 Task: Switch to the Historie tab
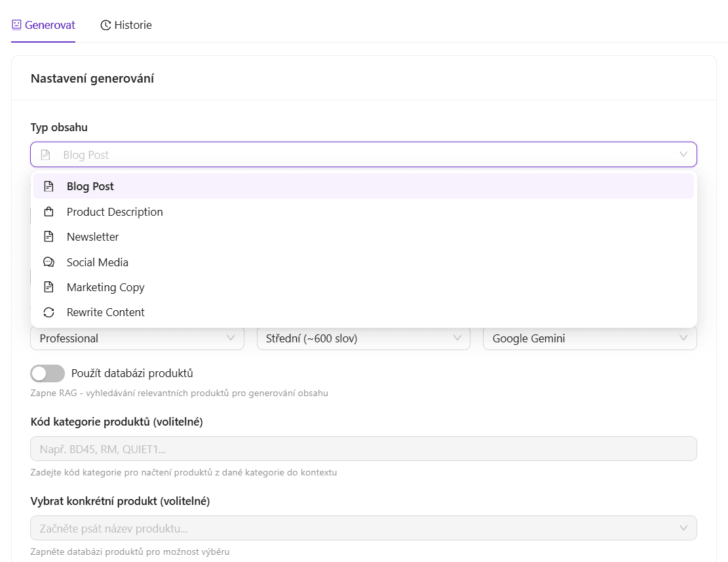pos(126,25)
